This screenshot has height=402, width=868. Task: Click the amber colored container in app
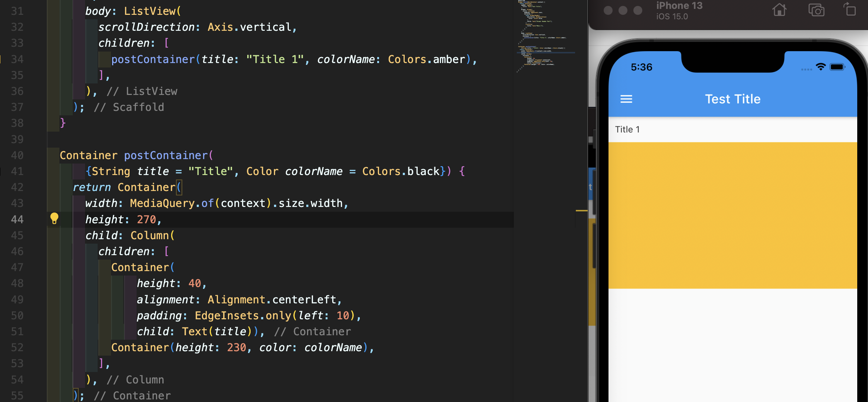coord(732,215)
